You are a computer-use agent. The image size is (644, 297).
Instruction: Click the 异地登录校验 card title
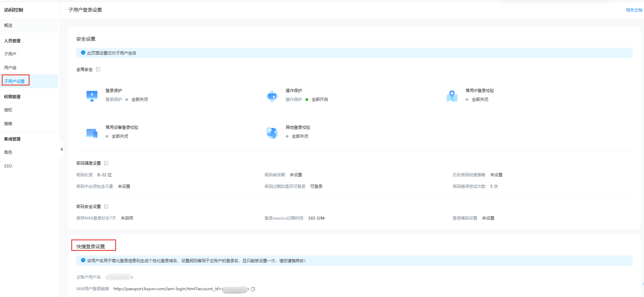coord(298,128)
